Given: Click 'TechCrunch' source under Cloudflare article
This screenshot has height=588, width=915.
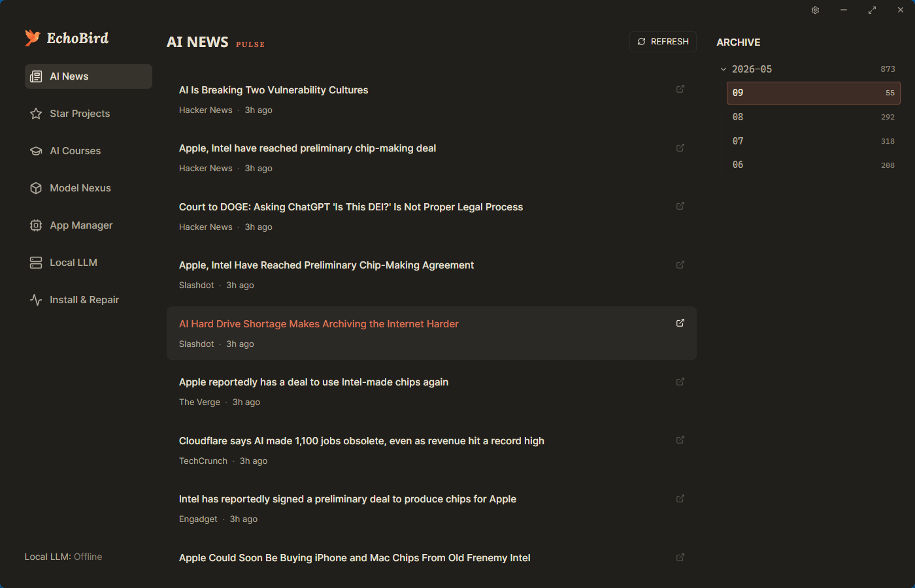Looking at the screenshot, I should pyautogui.click(x=203, y=461).
